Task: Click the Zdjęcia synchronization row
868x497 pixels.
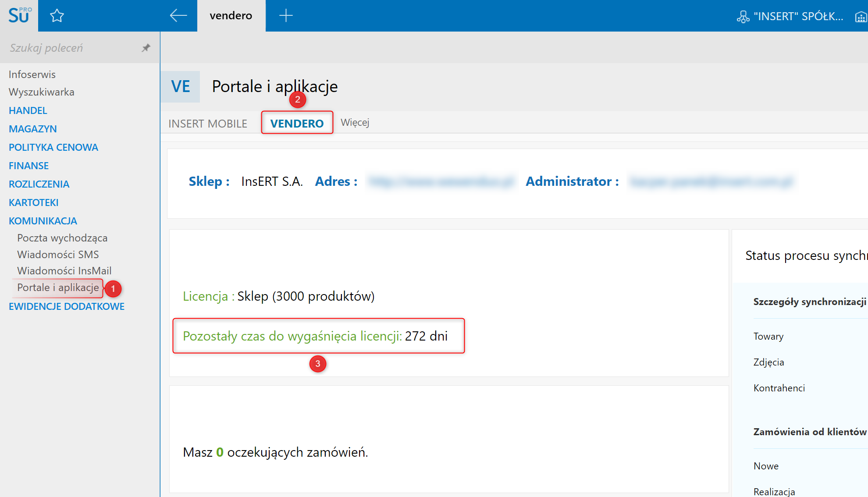Action: click(x=769, y=362)
